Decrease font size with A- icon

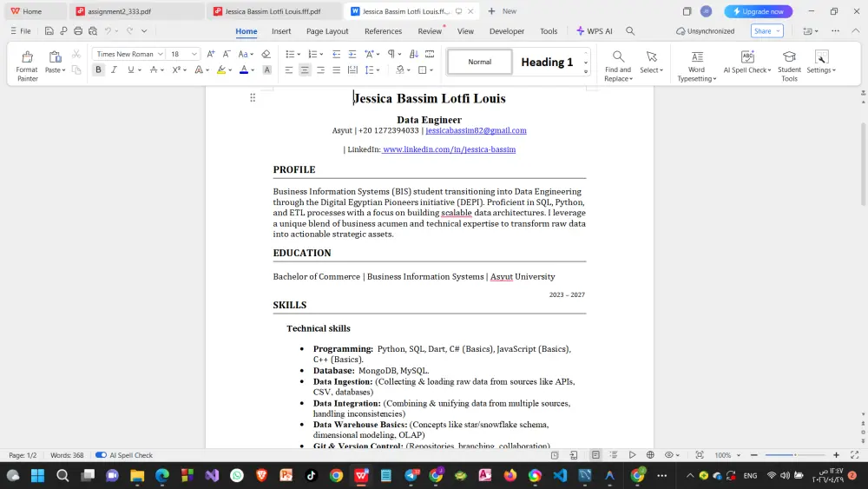point(227,54)
